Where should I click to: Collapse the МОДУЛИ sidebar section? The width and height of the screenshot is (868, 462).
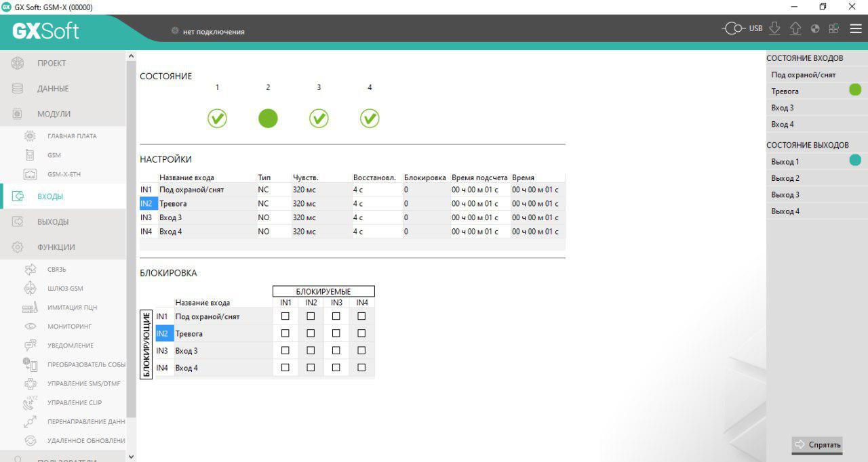(x=63, y=114)
